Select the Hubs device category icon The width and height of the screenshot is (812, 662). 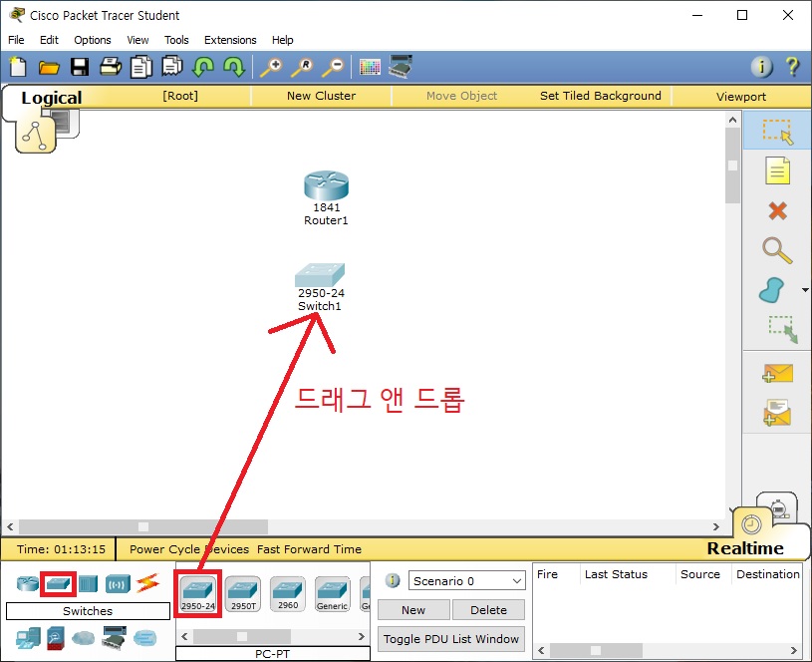click(x=88, y=584)
